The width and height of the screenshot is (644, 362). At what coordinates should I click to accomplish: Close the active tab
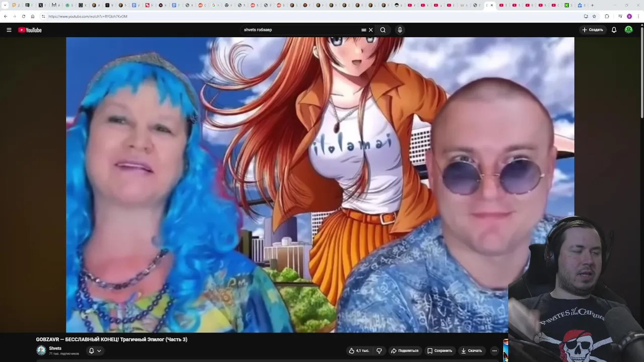[x=492, y=5]
